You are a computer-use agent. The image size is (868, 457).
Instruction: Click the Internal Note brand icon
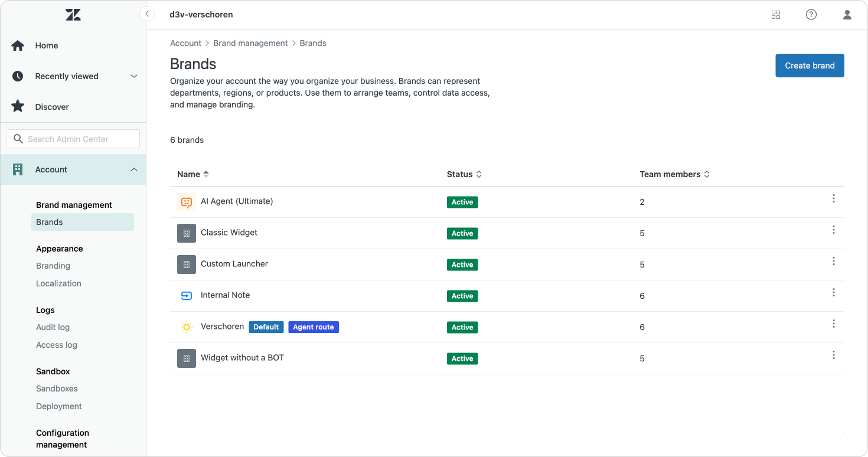pyautogui.click(x=187, y=296)
